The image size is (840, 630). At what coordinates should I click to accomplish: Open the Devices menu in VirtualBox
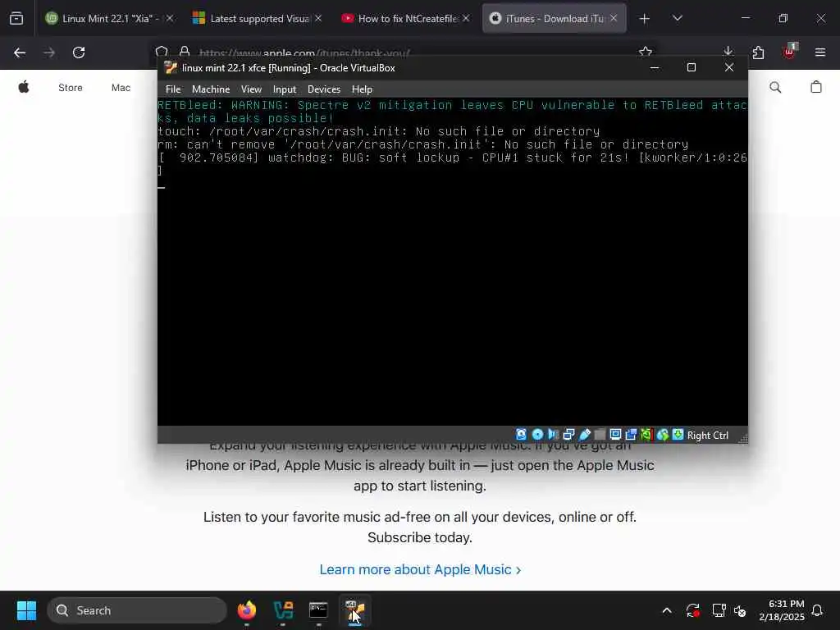(324, 89)
